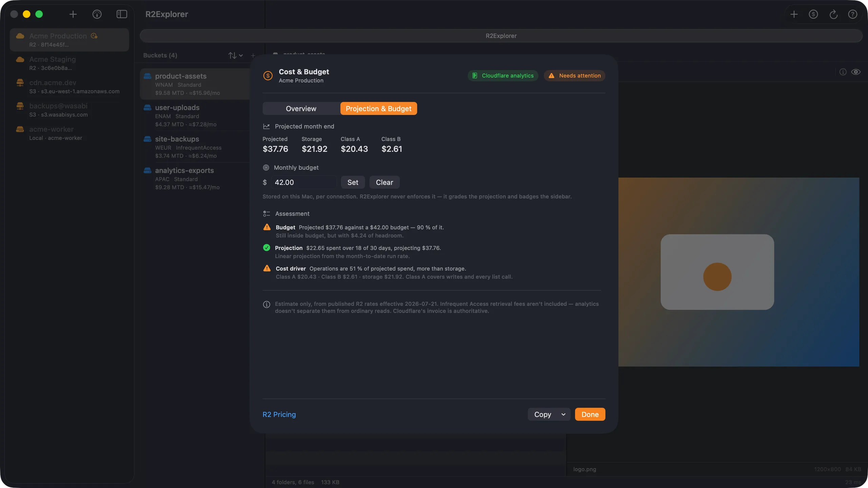This screenshot has height=488, width=868.
Task: Click the Budget warning triangle icon
Action: tap(267, 227)
